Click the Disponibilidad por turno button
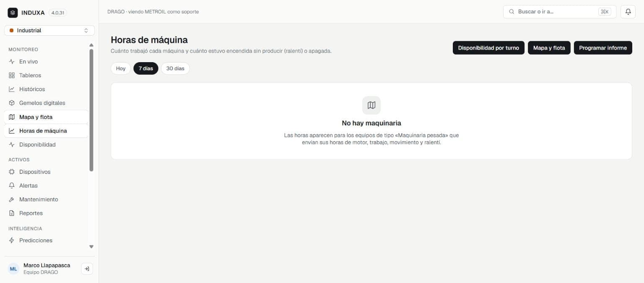644x283 pixels. [x=488, y=48]
